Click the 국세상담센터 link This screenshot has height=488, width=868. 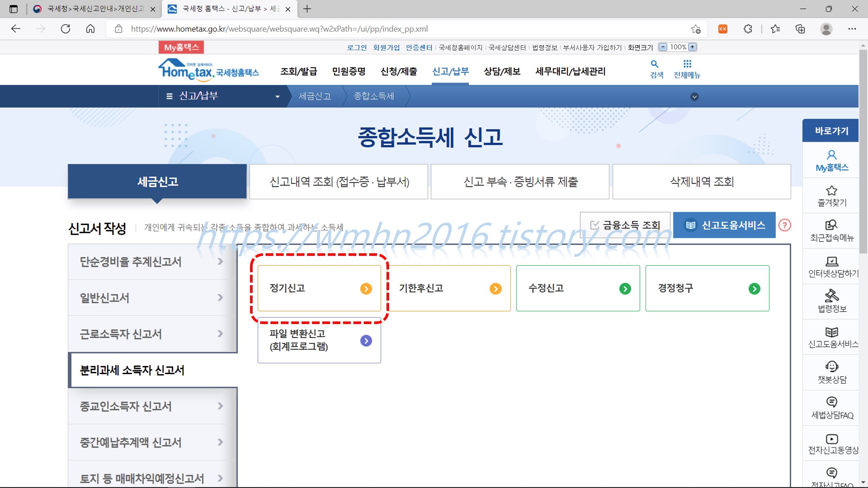pos(507,47)
